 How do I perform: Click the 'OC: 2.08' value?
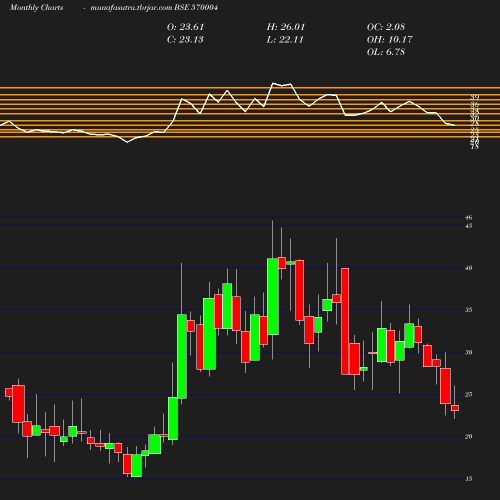pos(386,27)
